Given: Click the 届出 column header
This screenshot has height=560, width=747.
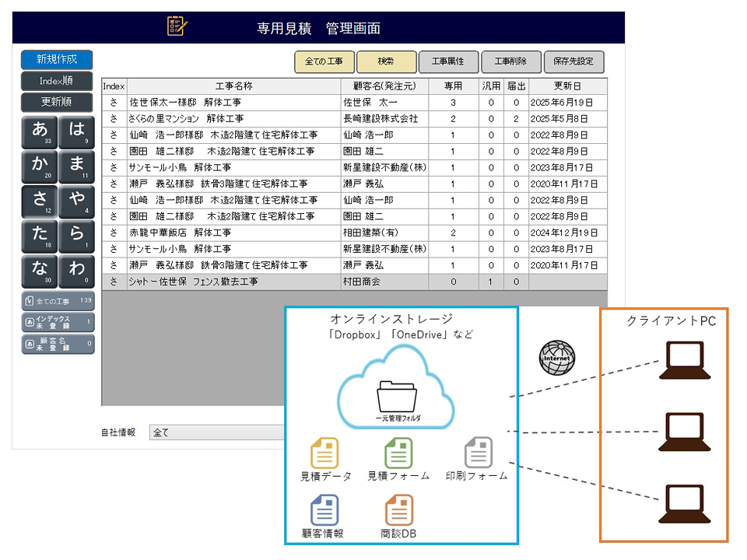Looking at the screenshot, I should (x=516, y=86).
